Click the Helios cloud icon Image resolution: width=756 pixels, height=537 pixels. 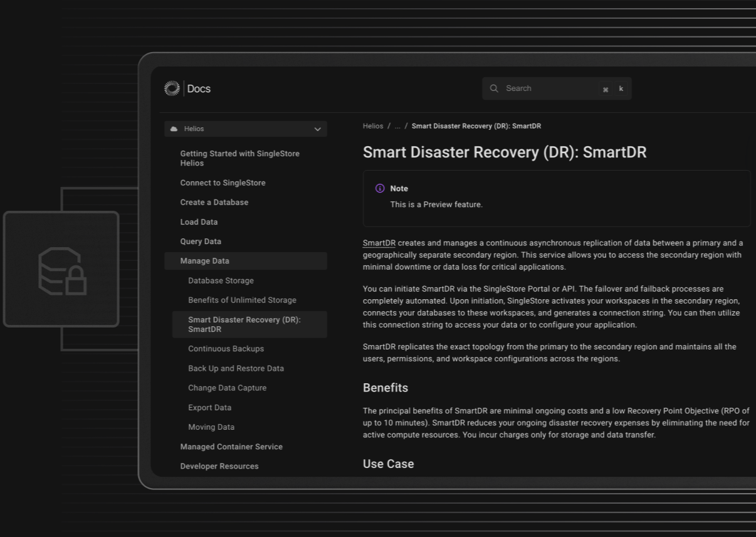[174, 129]
